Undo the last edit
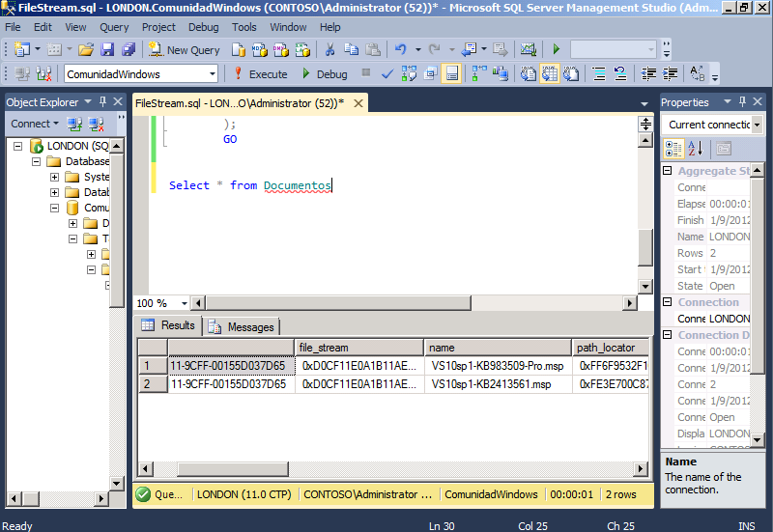The height and width of the screenshot is (532, 773). tap(400, 49)
